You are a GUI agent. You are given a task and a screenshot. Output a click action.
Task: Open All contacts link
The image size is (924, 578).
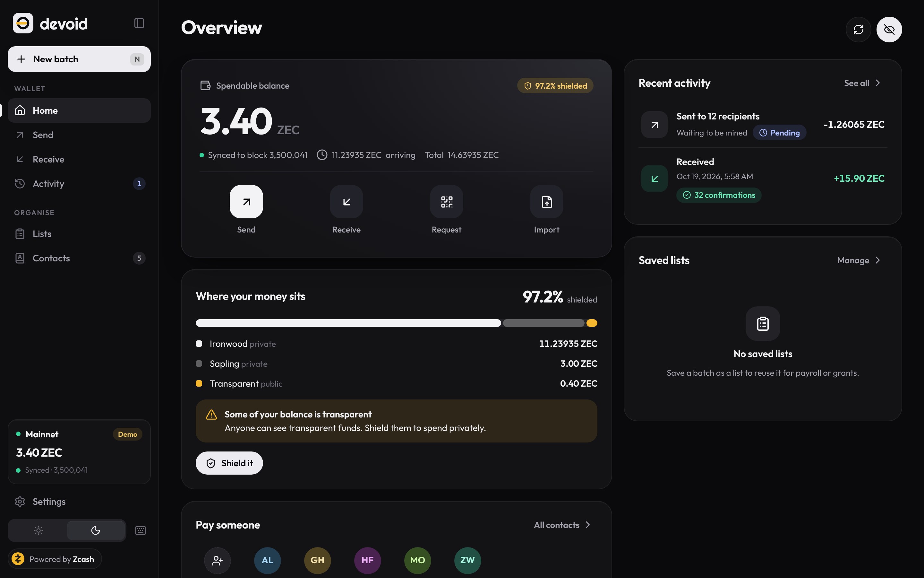click(x=562, y=525)
